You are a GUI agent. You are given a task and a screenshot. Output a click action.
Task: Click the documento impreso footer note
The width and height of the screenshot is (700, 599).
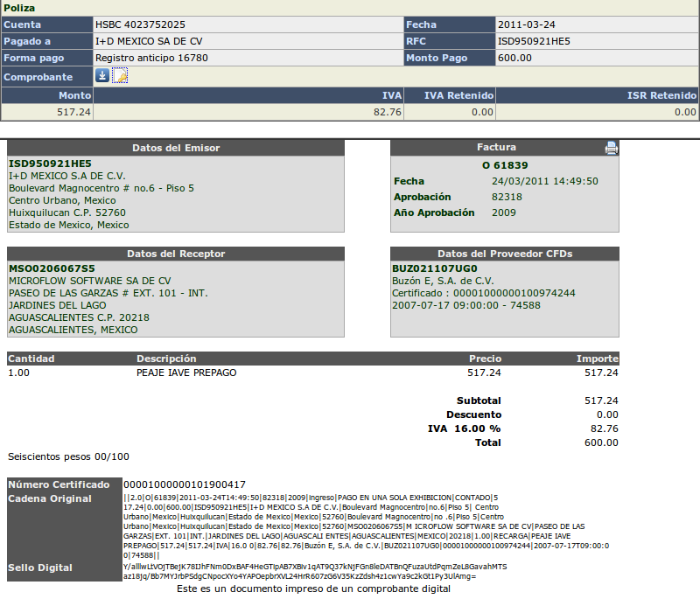tap(313, 589)
